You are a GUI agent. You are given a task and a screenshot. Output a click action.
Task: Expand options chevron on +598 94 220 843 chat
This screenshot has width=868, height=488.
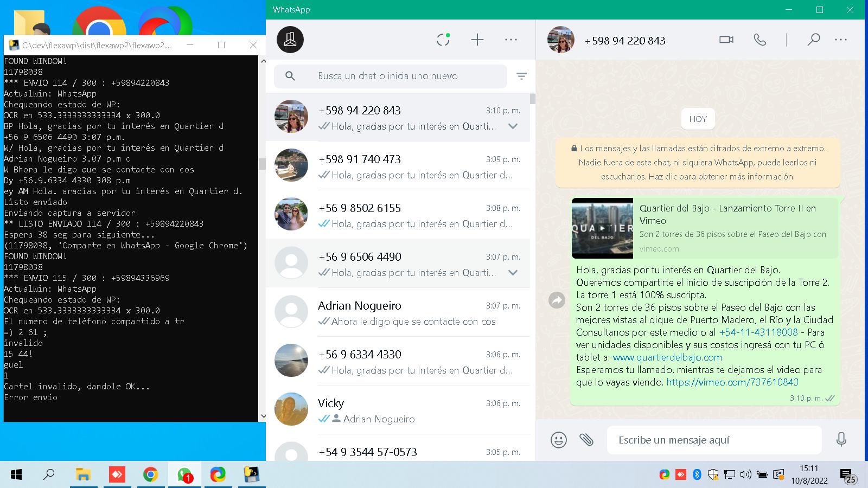pyautogui.click(x=513, y=126)
